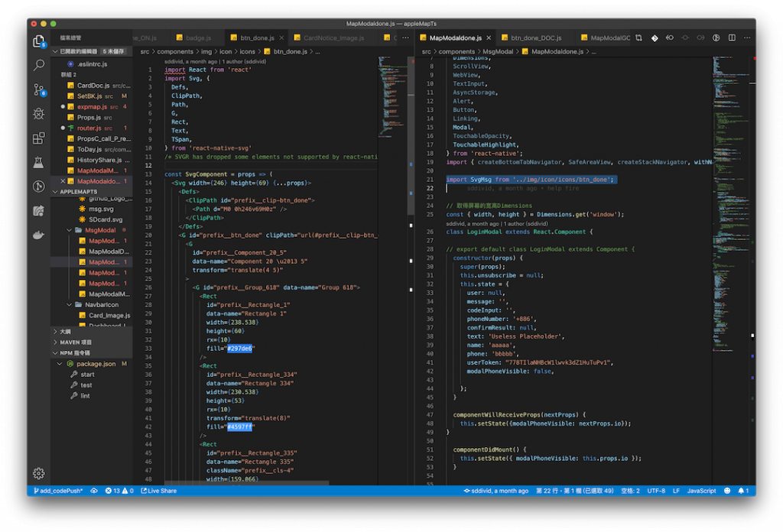Collapse the APPLEMAPTS folder section
This screenshot has height=532, width=783.
click(x=55, y=192)
